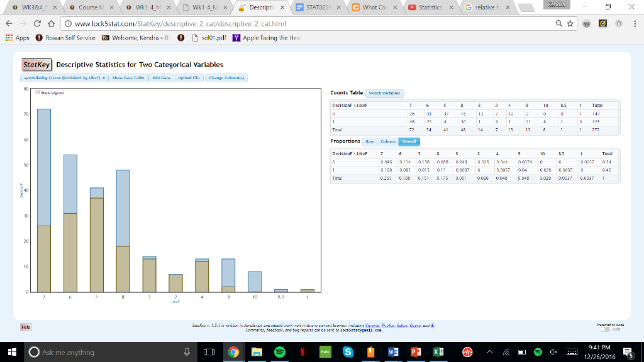Enable the Show Legend checkbox
The height and width of the screenshot is (362, 644).
tap(38, 92)
